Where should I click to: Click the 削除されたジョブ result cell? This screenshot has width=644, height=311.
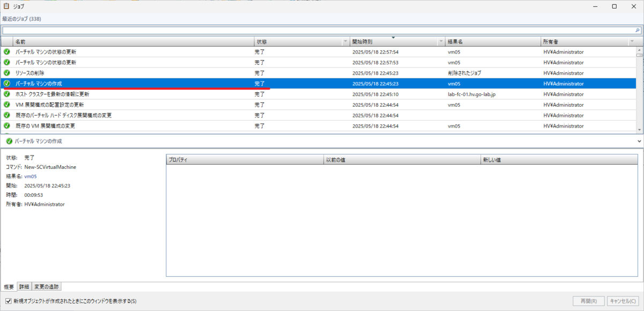point(465,73)
